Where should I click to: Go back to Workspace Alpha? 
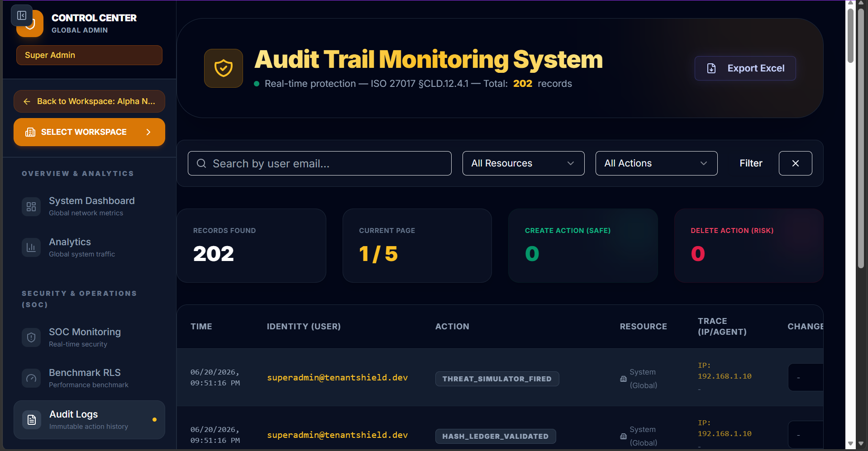(89, 101)
